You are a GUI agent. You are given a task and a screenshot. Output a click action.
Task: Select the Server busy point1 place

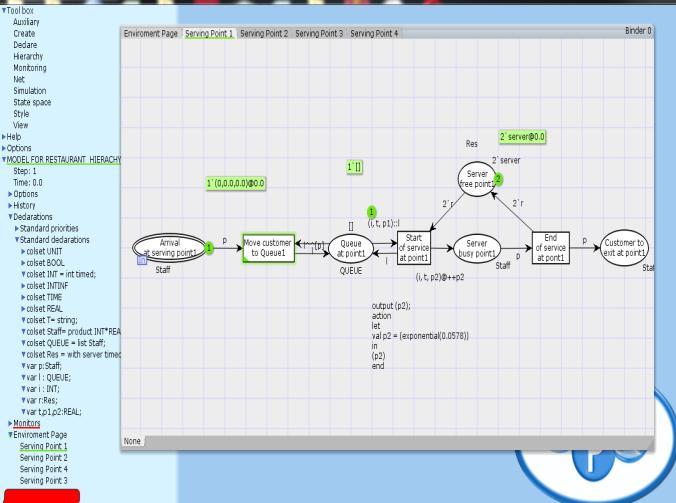coord(477,249)
